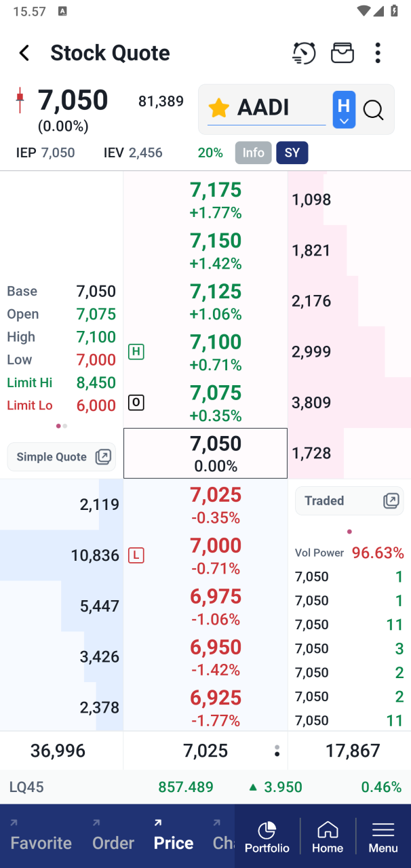
Task: Open the price alert speedometer icon
Action: [x=304, y=53]
